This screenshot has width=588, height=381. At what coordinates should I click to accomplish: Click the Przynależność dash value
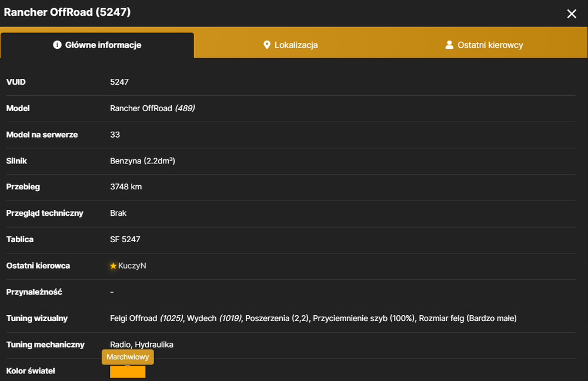point(112,292)
